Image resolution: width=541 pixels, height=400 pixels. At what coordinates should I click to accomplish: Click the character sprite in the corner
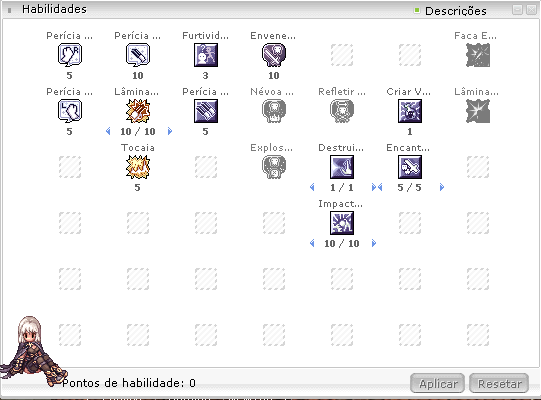pyautogui.click(x=33, y=350)
